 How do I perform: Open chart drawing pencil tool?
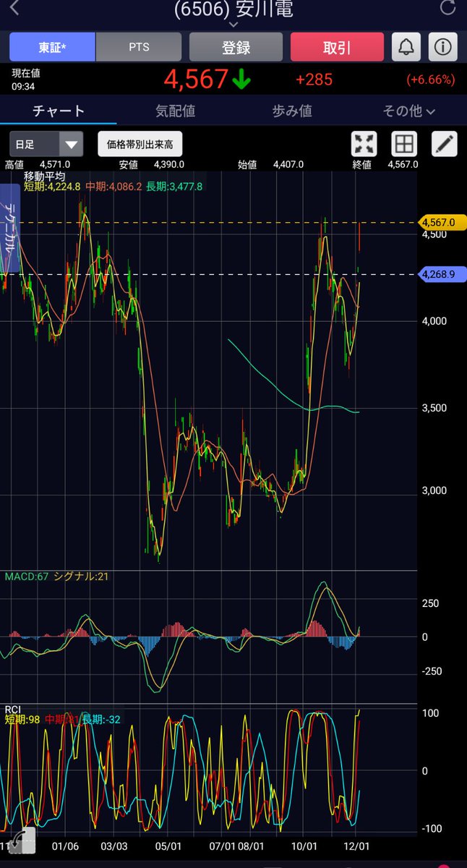(445, 144)
